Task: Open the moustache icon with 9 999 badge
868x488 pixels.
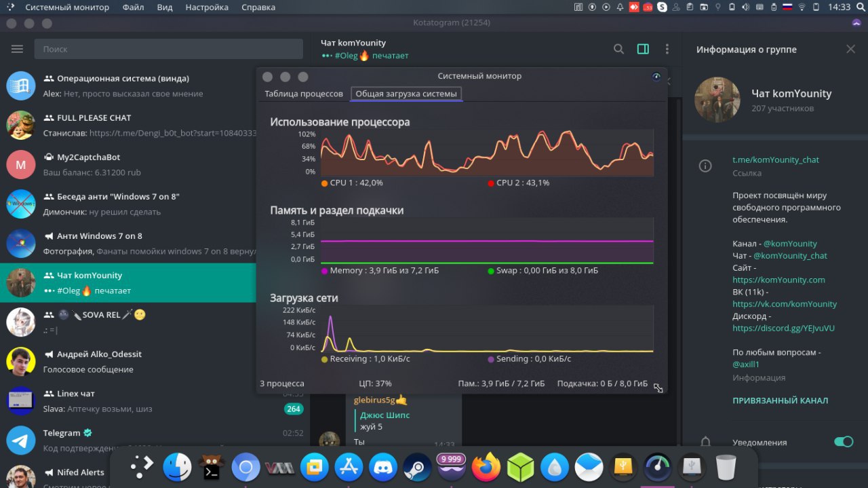Action: [x=452, y=467]
